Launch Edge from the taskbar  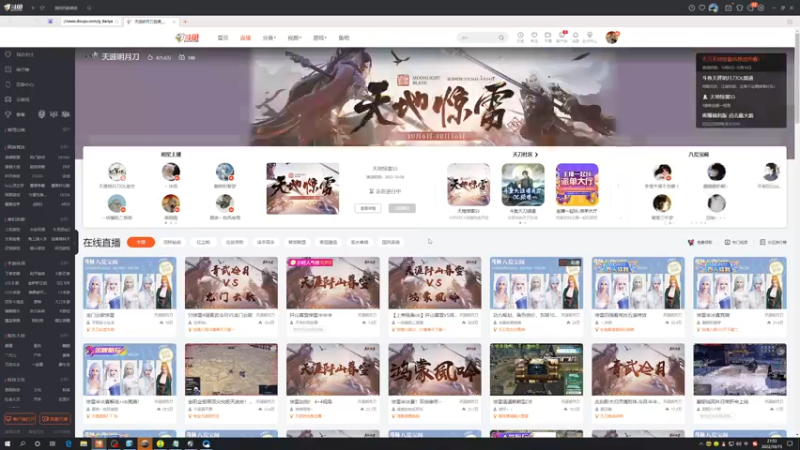click(x=68, y=444)
